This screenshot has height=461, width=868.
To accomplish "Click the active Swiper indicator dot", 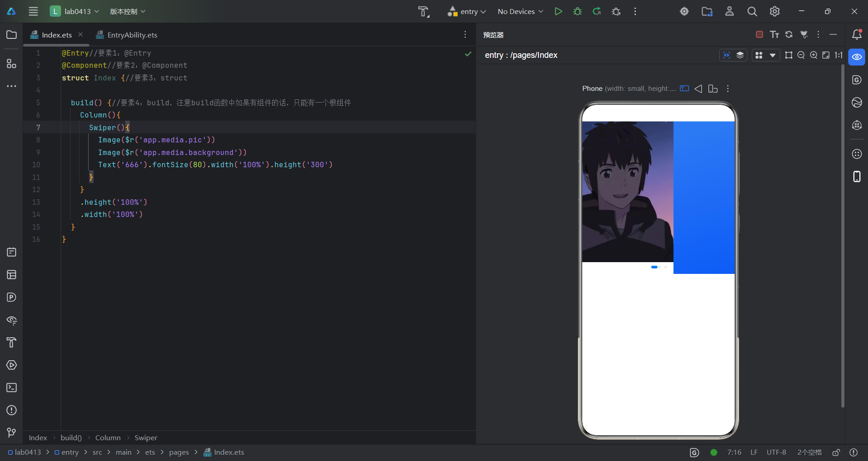I will pos(654,267).
